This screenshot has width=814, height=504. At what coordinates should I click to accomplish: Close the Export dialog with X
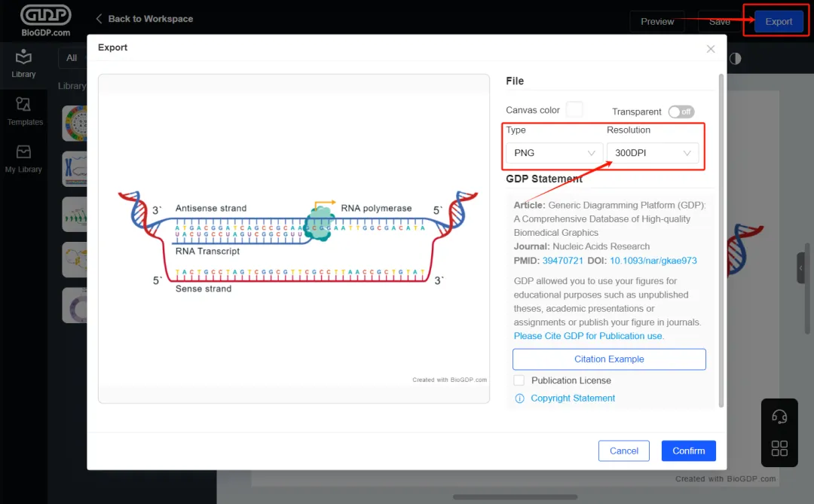point(711,49)
